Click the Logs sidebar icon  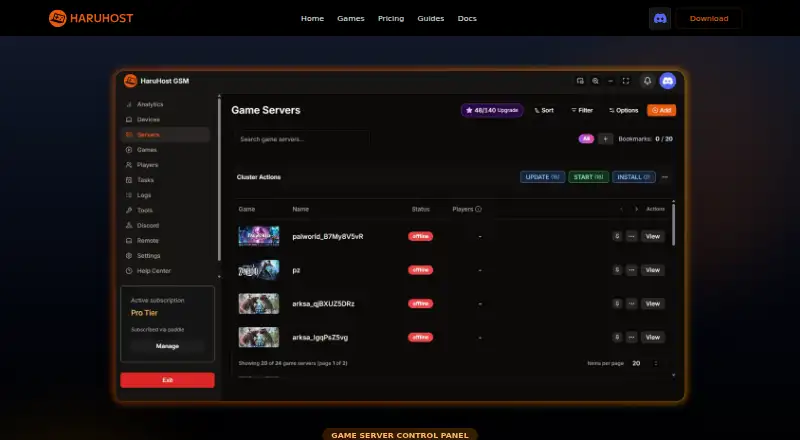pyautogui.click(x=129, y=195)
